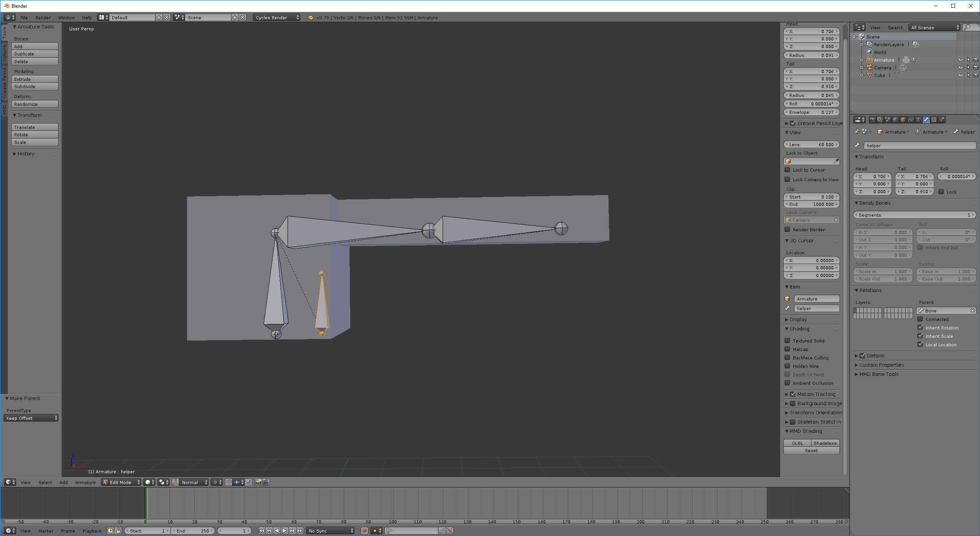Open the Scene properties tab icon

pyautogui.click(x=888, y=120)
